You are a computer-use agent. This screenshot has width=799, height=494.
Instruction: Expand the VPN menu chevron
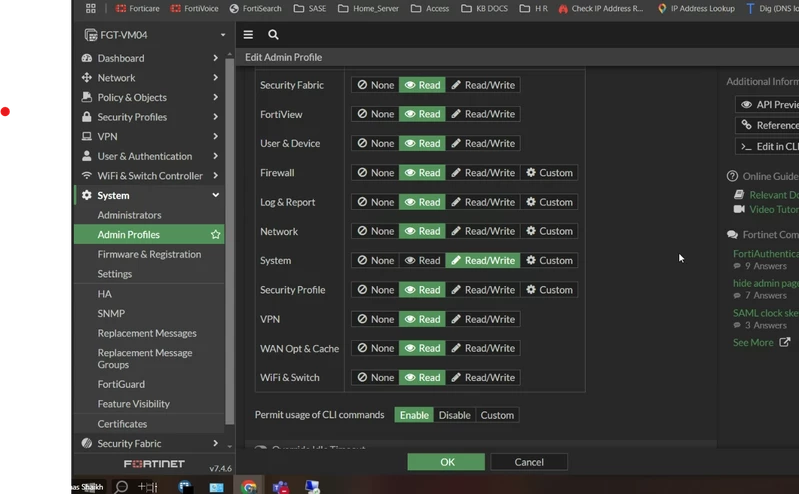tap(216, 136)
